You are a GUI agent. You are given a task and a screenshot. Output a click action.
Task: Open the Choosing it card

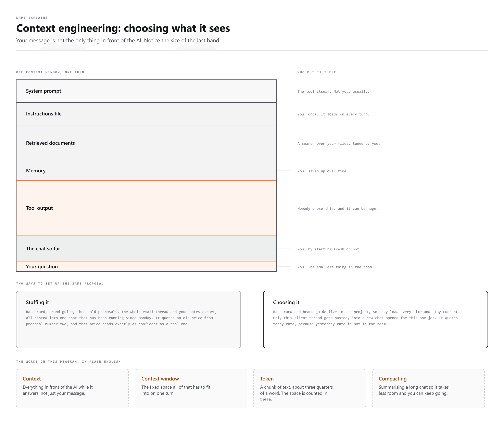click(x=375, y=319)
